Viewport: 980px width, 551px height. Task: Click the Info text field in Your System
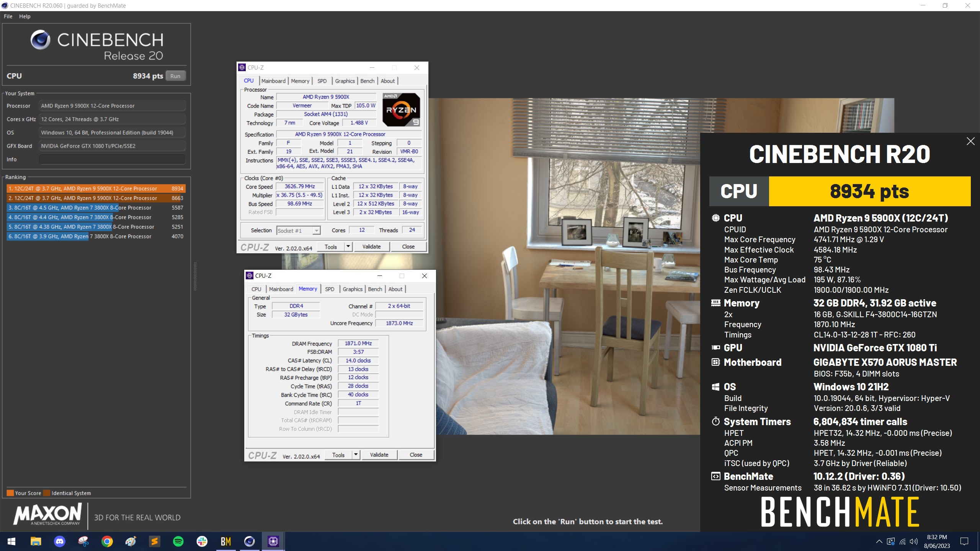pyautogui.click(x=112, y=159)
